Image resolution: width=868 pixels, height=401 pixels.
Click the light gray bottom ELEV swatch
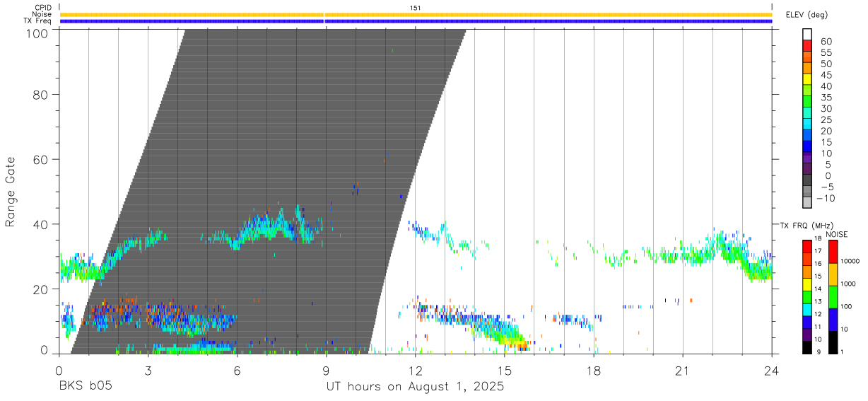coord(807,202)
